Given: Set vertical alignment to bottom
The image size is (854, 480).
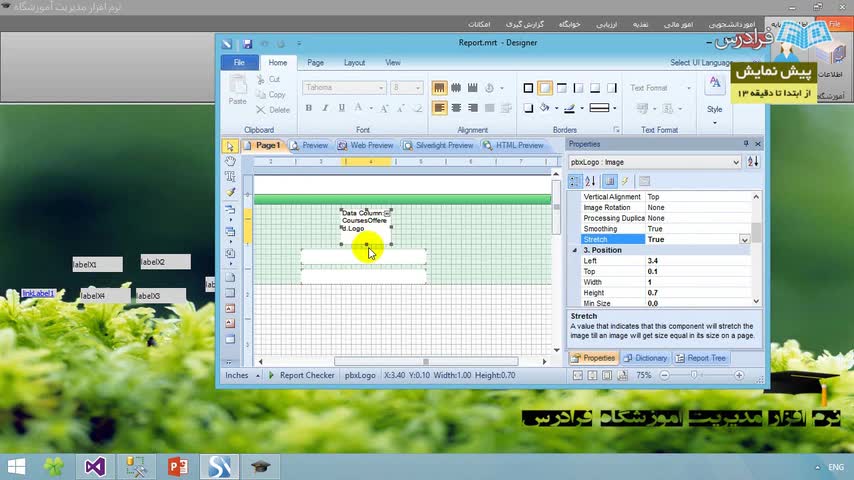Looking at the screenshot, I should coord(473,88).
